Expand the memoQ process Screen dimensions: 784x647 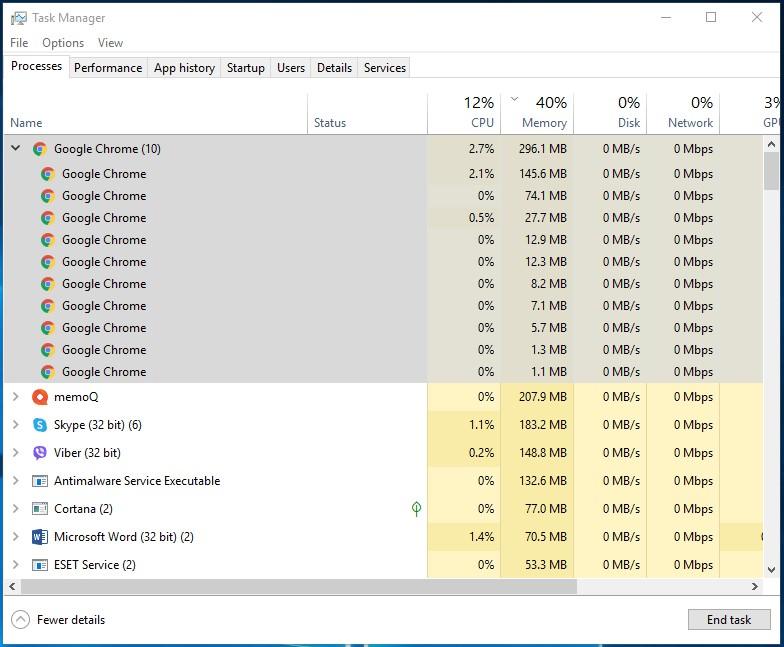(16, 396)
